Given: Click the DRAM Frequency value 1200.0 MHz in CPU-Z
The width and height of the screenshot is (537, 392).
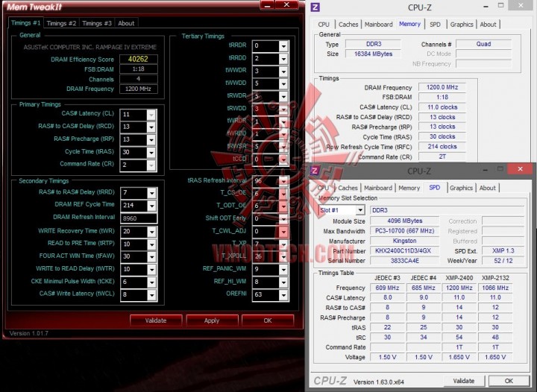Looking at the screenshot, I should (x=442, y=87).
